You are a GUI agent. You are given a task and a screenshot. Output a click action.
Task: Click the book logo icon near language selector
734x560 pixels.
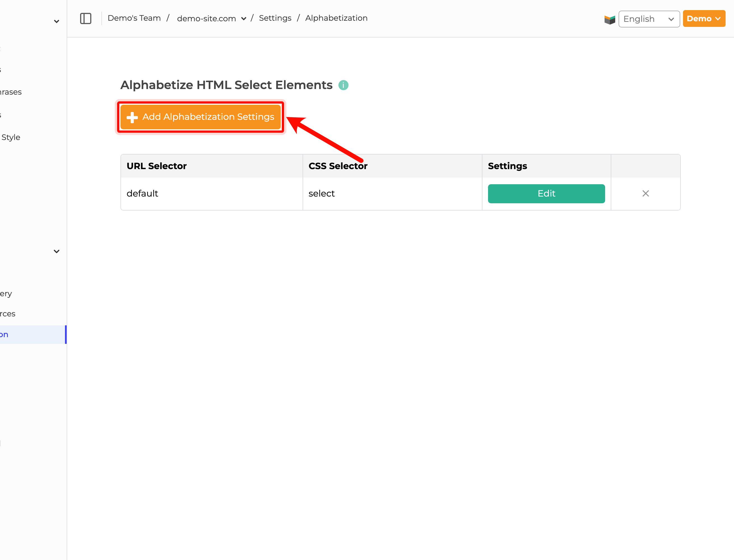(x=610, y=20)
